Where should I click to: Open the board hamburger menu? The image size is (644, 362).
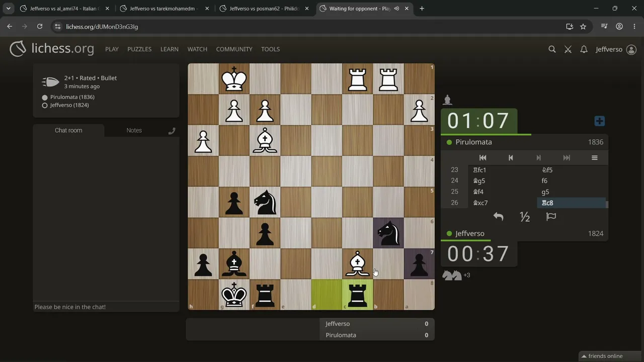594,158
